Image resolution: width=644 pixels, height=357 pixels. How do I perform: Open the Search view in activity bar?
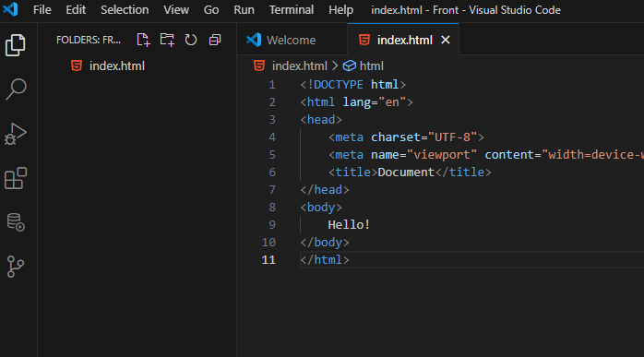click(16, 89)
